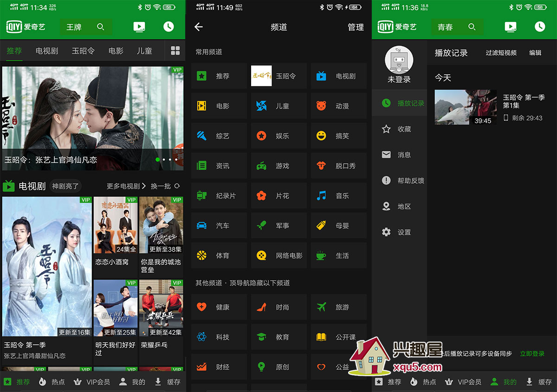Open the 财经 chart channel

(x=219, y=367)
